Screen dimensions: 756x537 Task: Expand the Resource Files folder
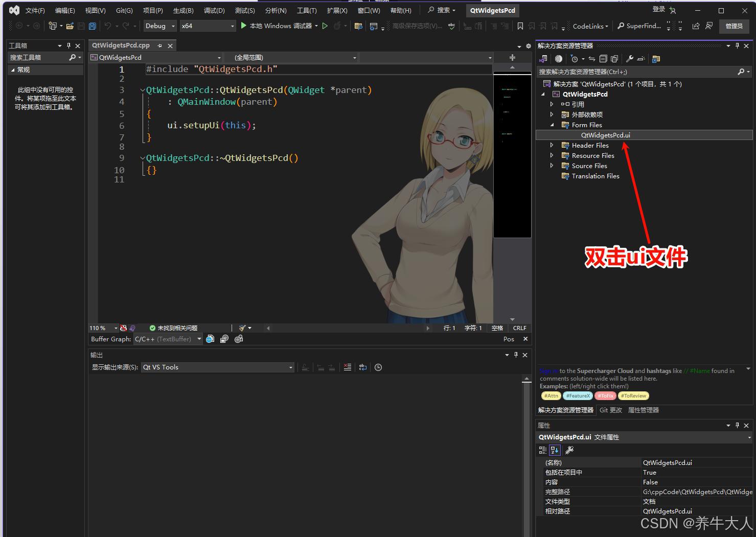pyautogui.click(x=552, y=155)
